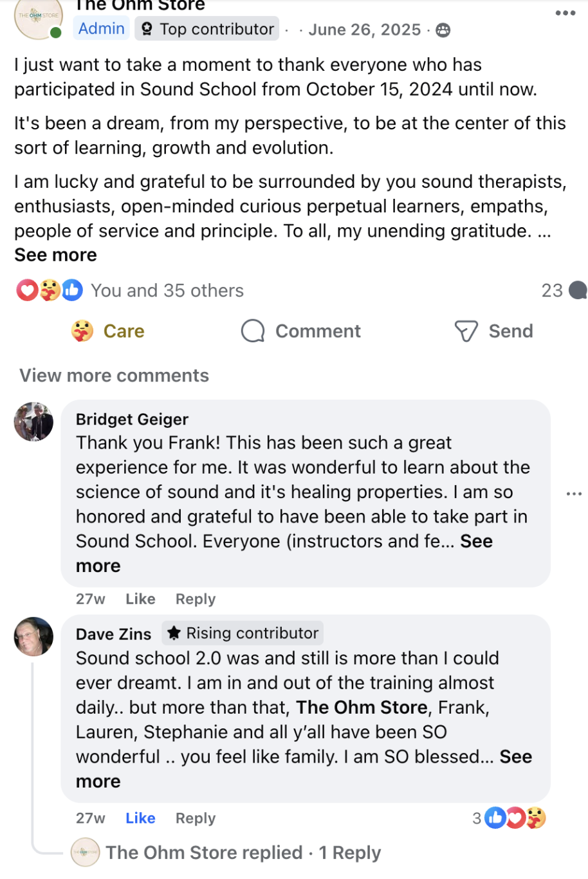588x879 pixels.
Task: Open the Ohm Store mention link in comment
Action: [362, 708]
